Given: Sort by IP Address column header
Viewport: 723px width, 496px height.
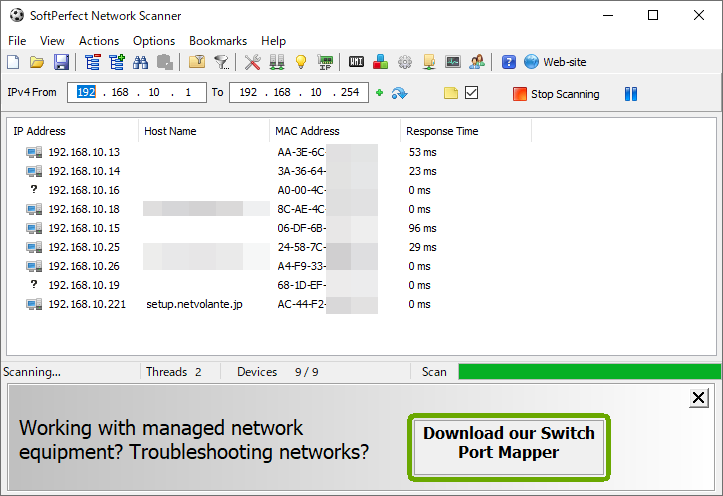Looking at the screenshot, I should [x=72, y=131].
